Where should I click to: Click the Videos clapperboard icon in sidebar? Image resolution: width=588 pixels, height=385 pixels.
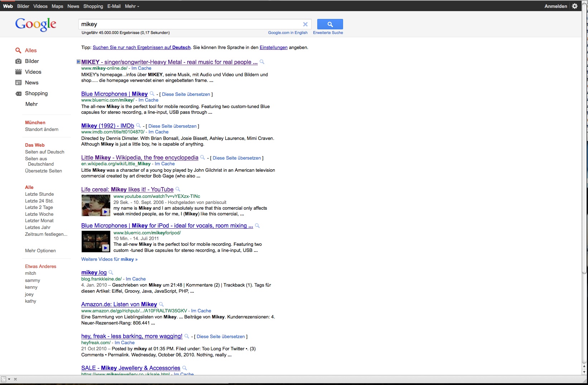(x=18, y=72)
